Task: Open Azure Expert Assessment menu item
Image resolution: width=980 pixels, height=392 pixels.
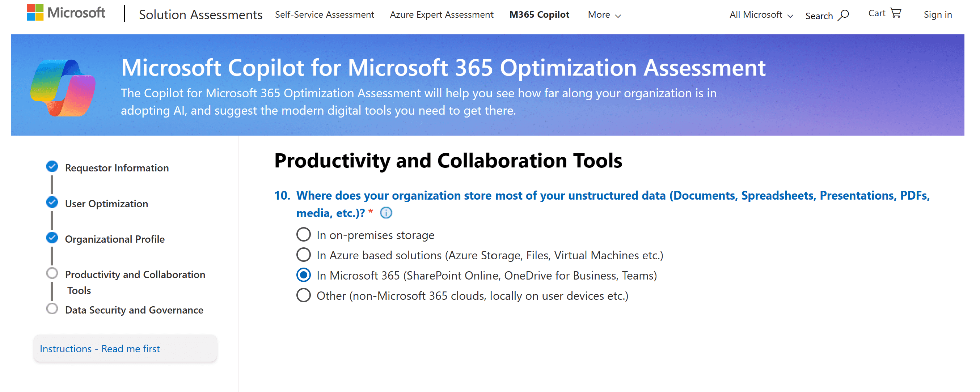Action: pos(441,15)
